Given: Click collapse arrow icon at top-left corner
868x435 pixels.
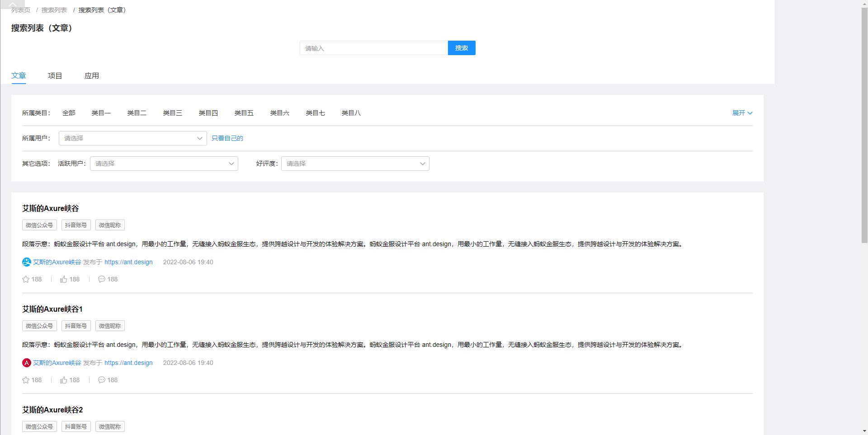Looking at the screenshot, I should (13, 4).
